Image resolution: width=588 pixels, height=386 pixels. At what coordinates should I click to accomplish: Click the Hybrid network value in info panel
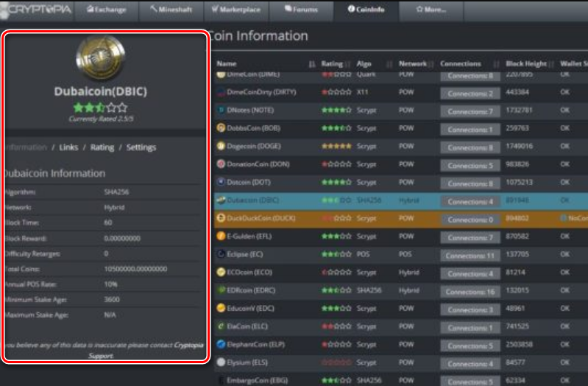coord(114,207)
